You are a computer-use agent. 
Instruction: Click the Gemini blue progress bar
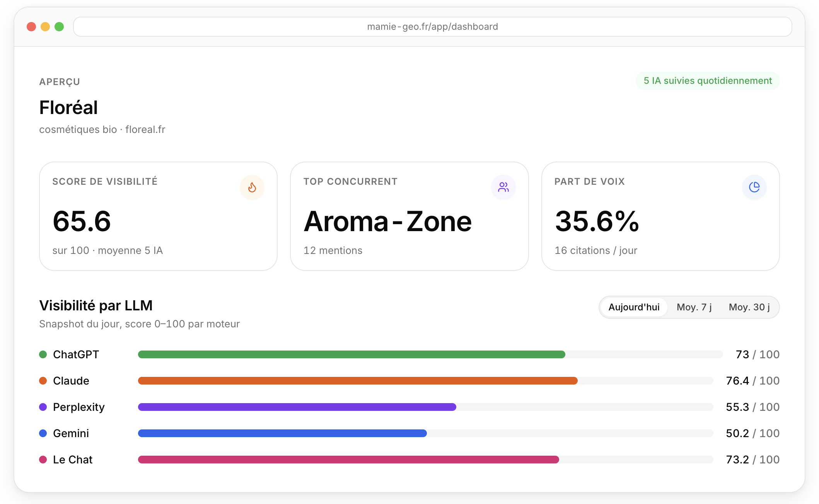(x=282, y=433)
